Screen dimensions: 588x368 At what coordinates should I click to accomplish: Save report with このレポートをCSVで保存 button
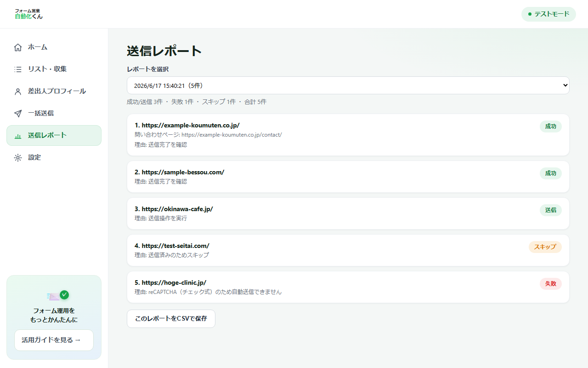coord(171,319)
